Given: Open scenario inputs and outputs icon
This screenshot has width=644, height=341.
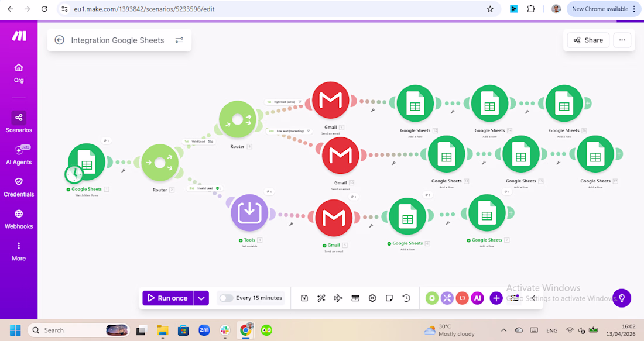Looking at the screenshot, I should pos(355,298).
